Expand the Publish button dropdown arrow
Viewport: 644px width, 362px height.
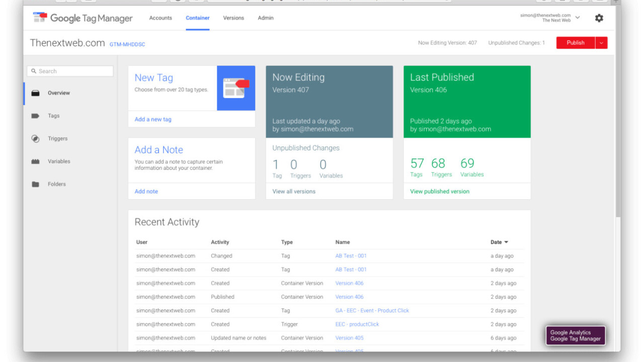tap(601, 43)
